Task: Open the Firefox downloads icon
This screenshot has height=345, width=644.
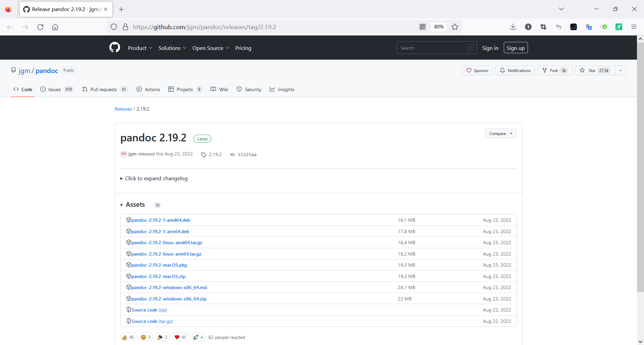Action: pos(513,27)
